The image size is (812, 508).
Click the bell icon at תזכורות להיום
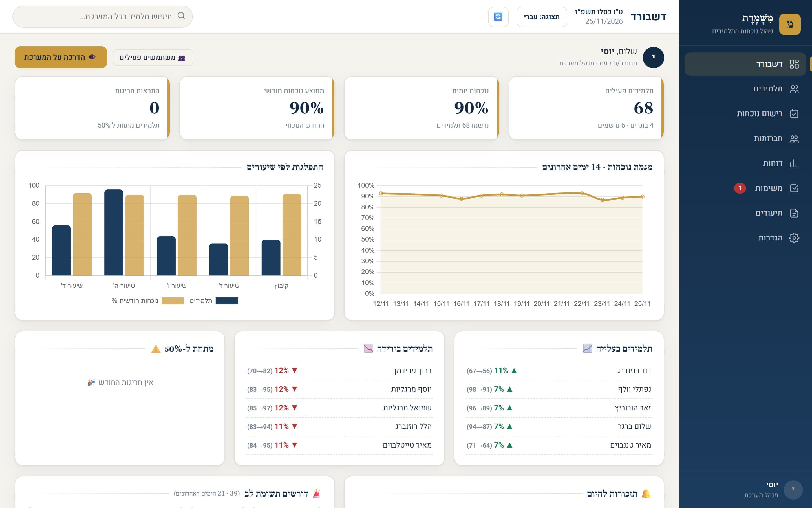tap(646, 494)
